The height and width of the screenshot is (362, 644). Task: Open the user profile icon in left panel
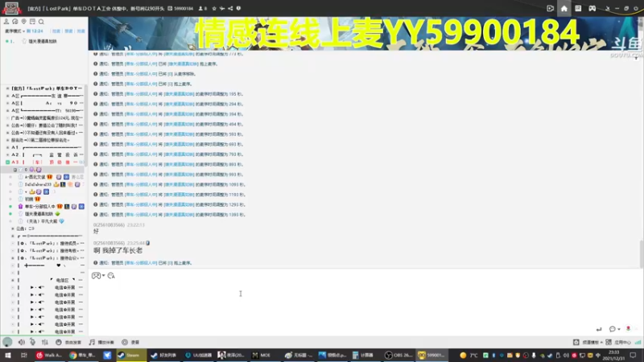6,22
